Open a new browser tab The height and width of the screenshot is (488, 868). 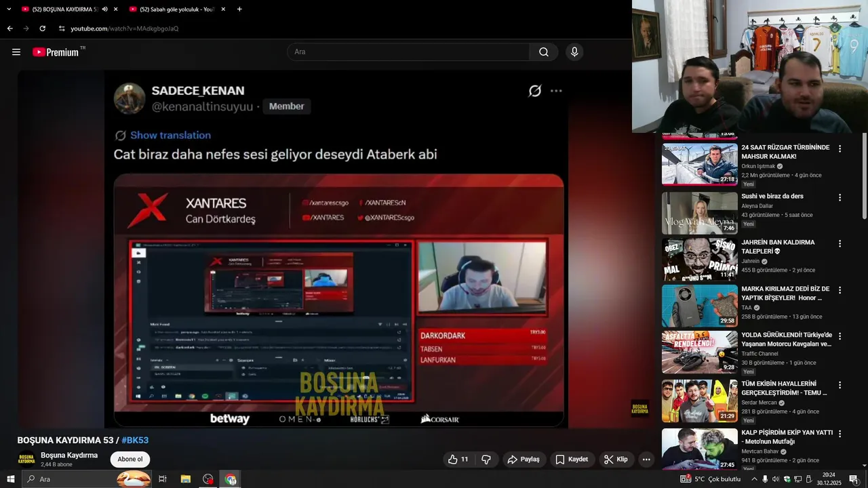pos(239,9)
